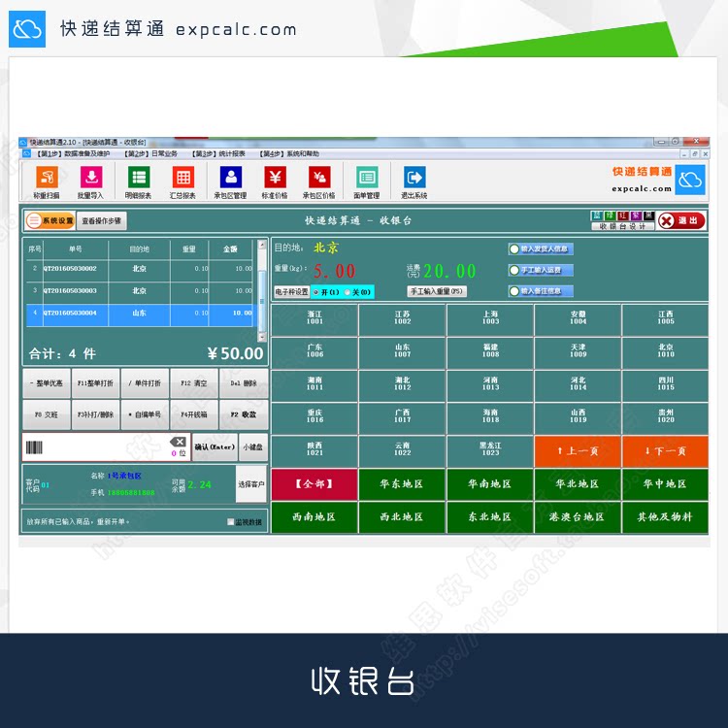Open the 称重扫描 weigh-scan tool
Image resolution: width=728 pixels, height=728 pixels.
(x=47, y=182)
